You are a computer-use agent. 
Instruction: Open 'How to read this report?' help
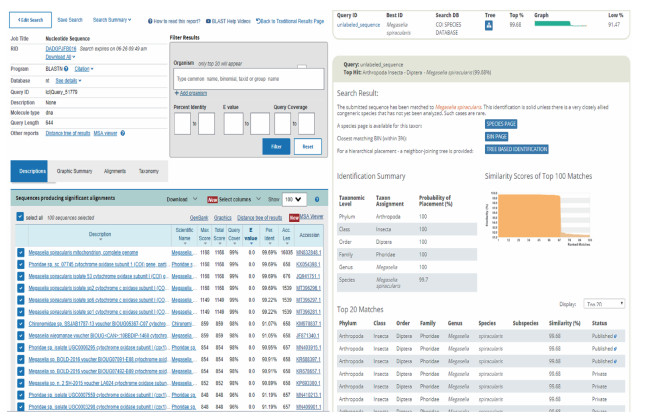point(177,20)
